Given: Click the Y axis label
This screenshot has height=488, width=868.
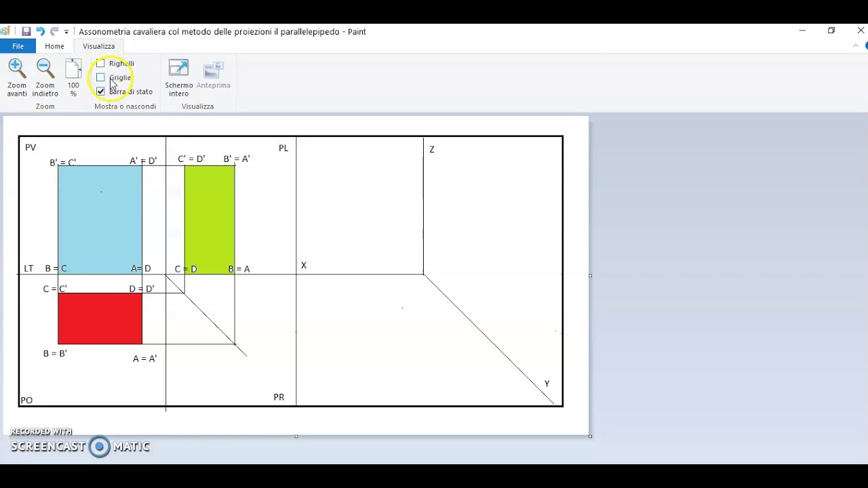Looking at the screenshot, I should point(547,384).
